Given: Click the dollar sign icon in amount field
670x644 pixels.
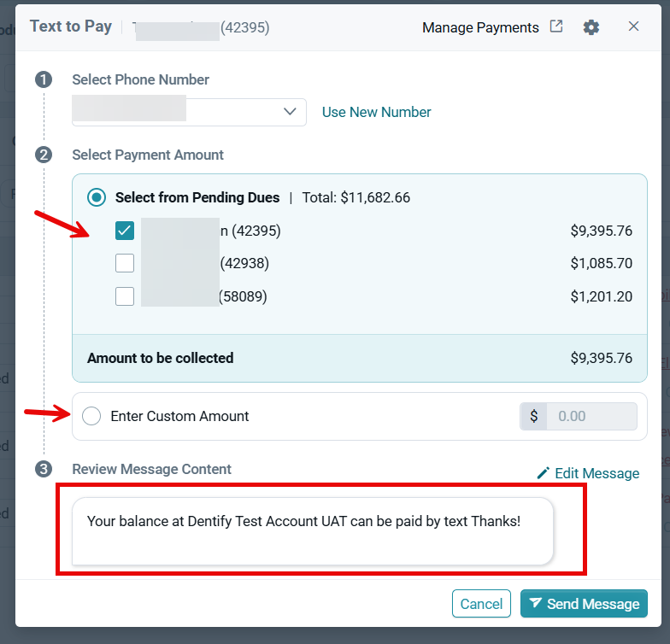Looking at the screenshot, I should [x=533, y=416].
